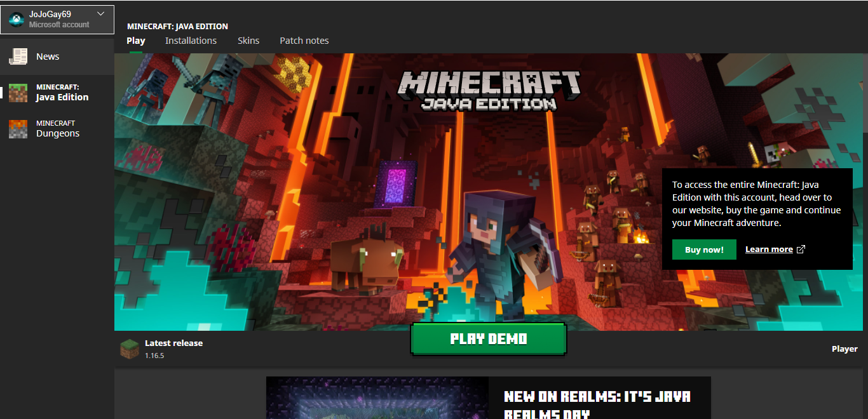Image resolution: width=868 pixels, height=419 pixels.
Task: Select Minecraft Dungeons sidebar entry
Action: [57, 129]
